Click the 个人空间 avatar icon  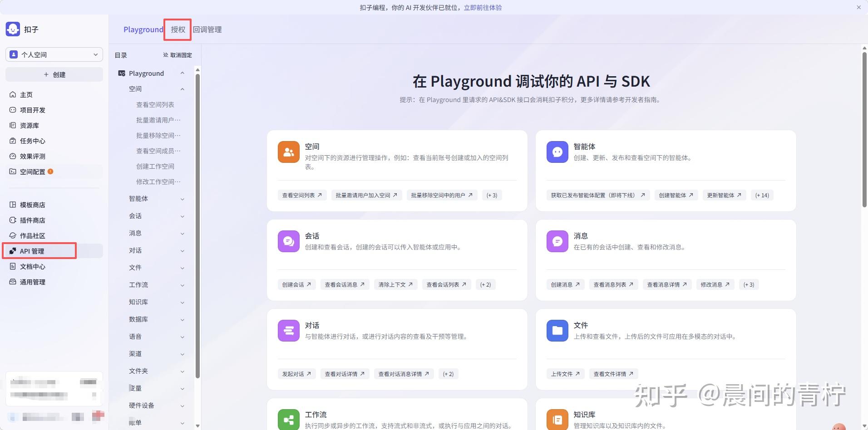(x=14, y=54)
